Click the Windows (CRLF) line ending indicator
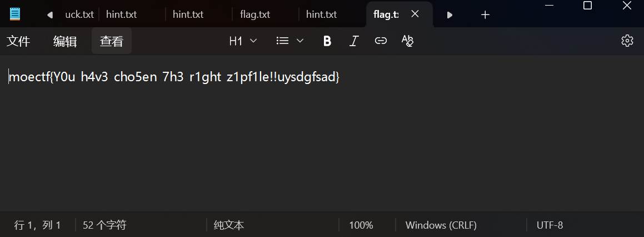Screen dimensions: 644x237 [x=441, y=225]
